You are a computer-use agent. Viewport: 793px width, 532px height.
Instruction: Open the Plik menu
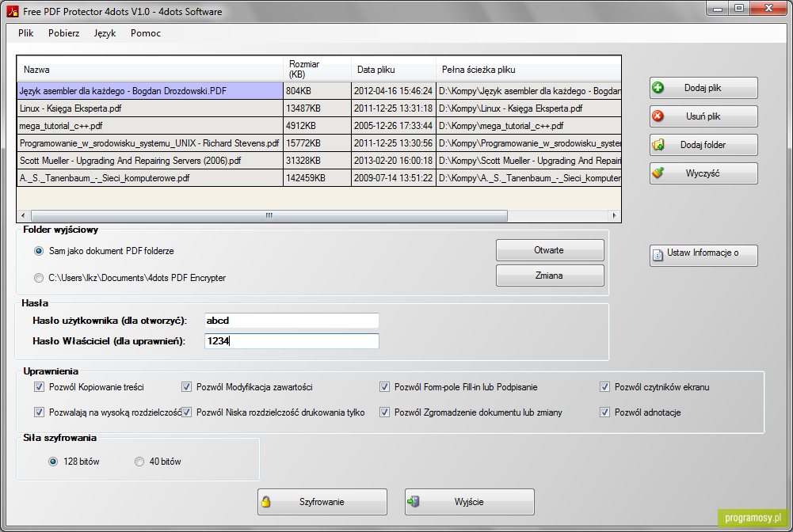pos(26,32)
